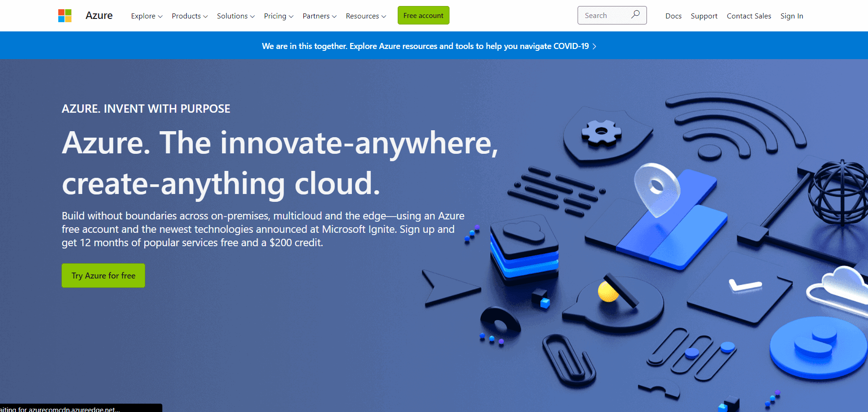Click the wireframe globe illustration
Image resolution: width=868 pixels, height=412 pixels.
[838, 192]
